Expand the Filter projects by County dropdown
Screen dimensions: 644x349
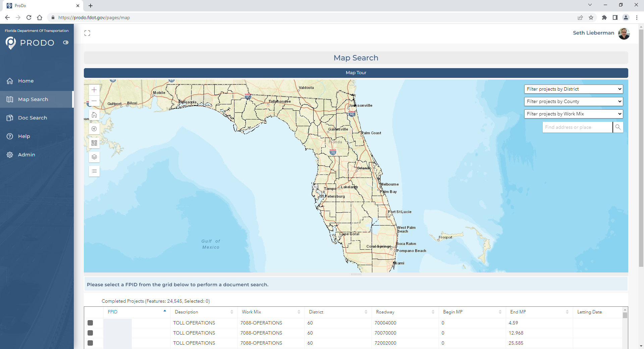pyautogui.click(x=574, y=101)
